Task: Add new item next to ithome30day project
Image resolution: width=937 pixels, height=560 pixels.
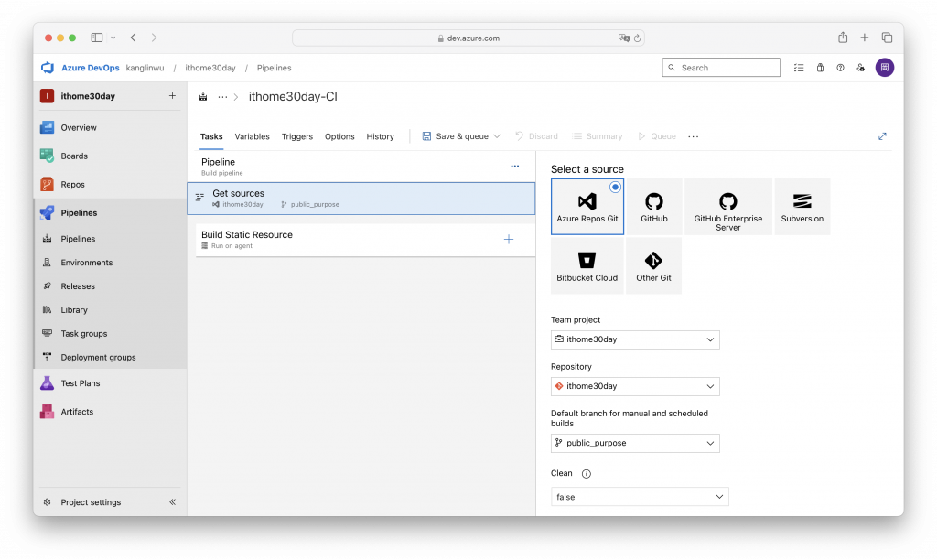Action: point(172,96)
